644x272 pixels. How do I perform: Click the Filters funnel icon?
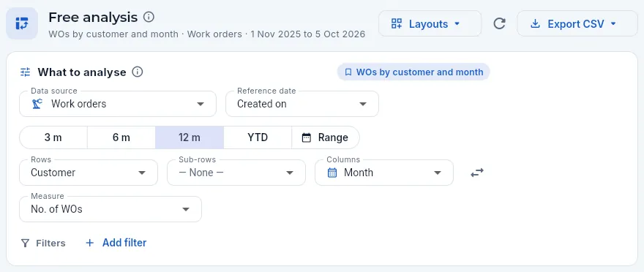tap(25, 243)
